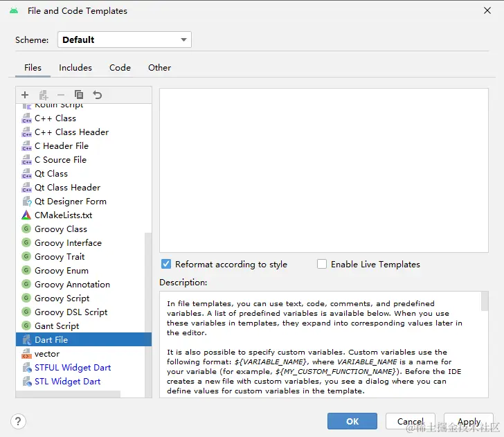
Task: Click the C Source File icon
Action: click(26, 160)
